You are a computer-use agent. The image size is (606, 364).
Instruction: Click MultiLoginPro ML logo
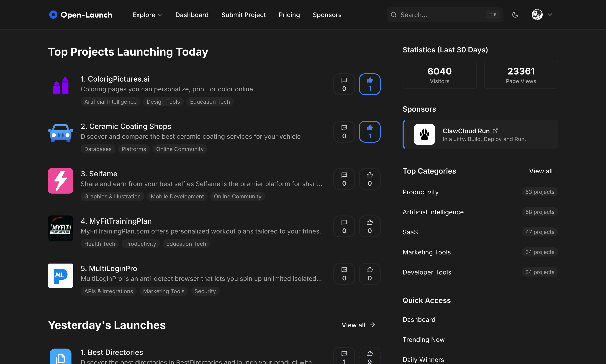point(61,275)
